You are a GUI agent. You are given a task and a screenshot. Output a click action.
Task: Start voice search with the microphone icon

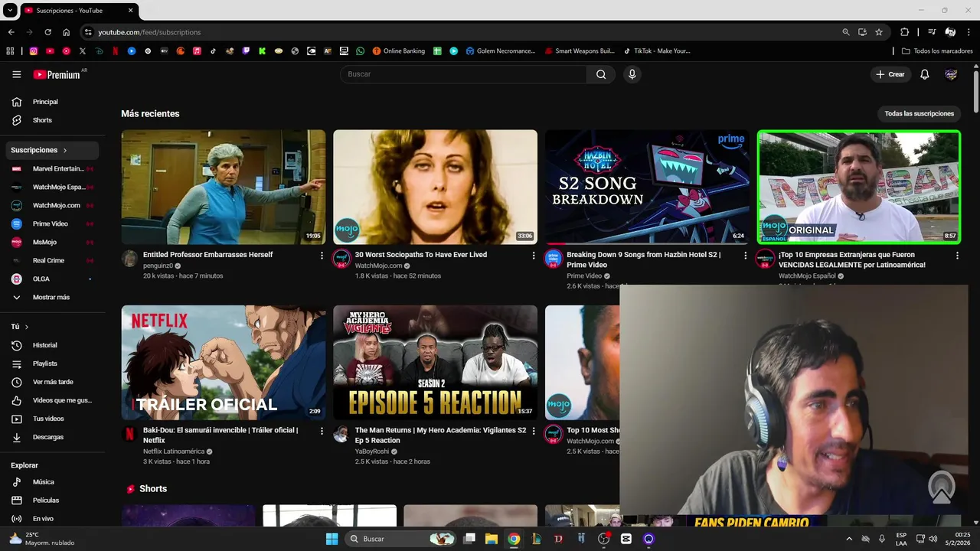pyautogui.click(x=632, y=74)
